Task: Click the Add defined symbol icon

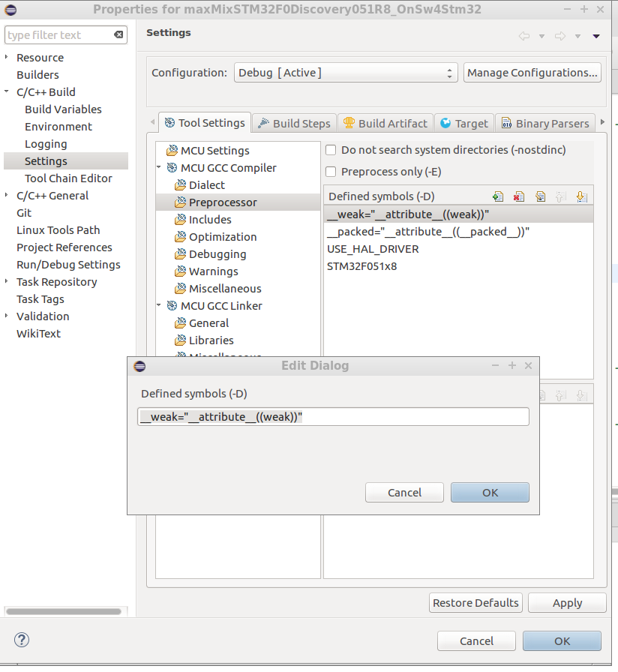Action: (x=497, y=196)
